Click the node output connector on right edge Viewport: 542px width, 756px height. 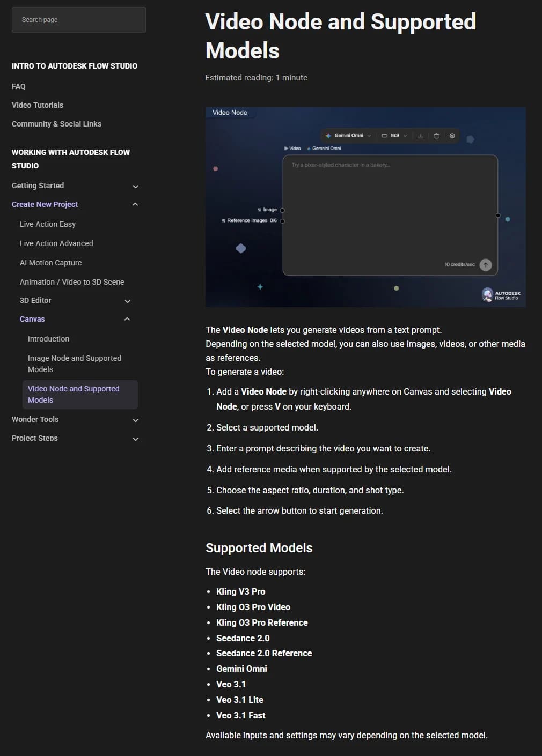[x=498, y=216]
